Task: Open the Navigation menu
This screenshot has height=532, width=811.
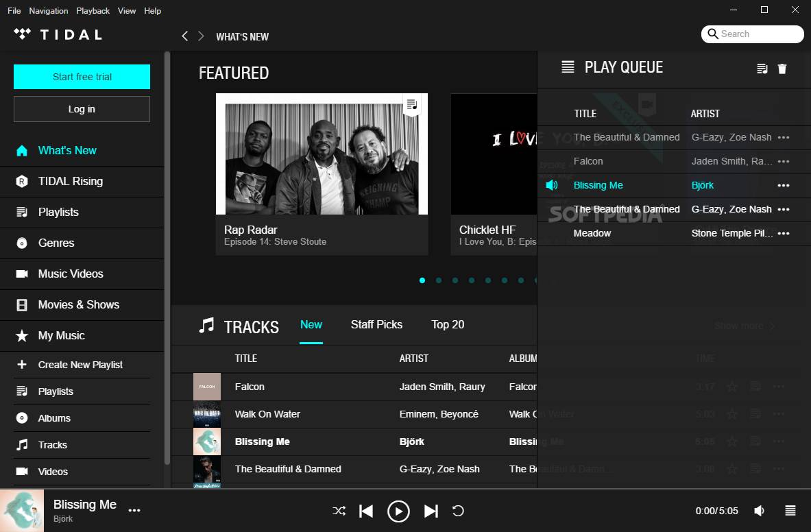Action: tap(48, 10)
